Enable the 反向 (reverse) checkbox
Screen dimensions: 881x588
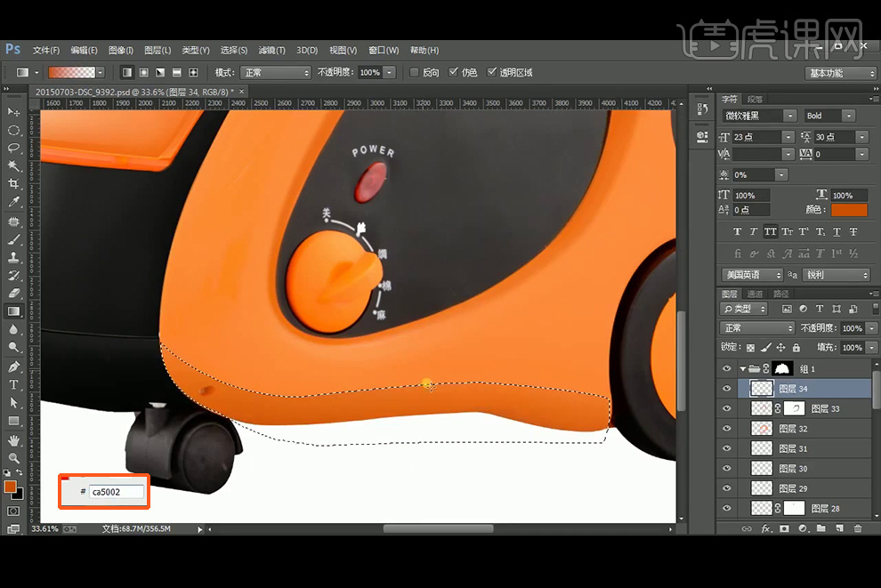point(415,72)
